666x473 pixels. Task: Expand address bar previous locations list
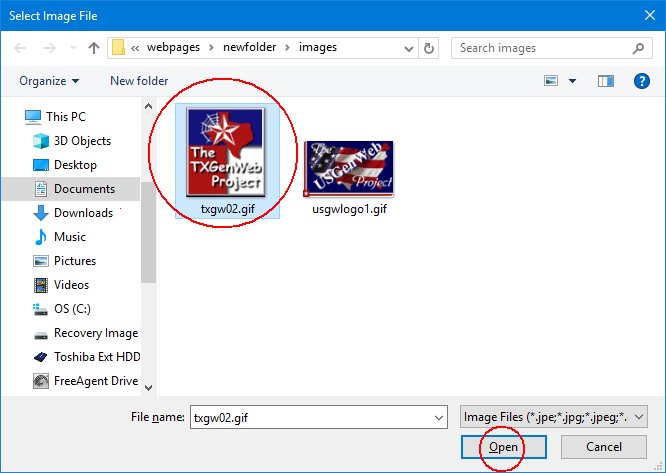click(409, 48)
